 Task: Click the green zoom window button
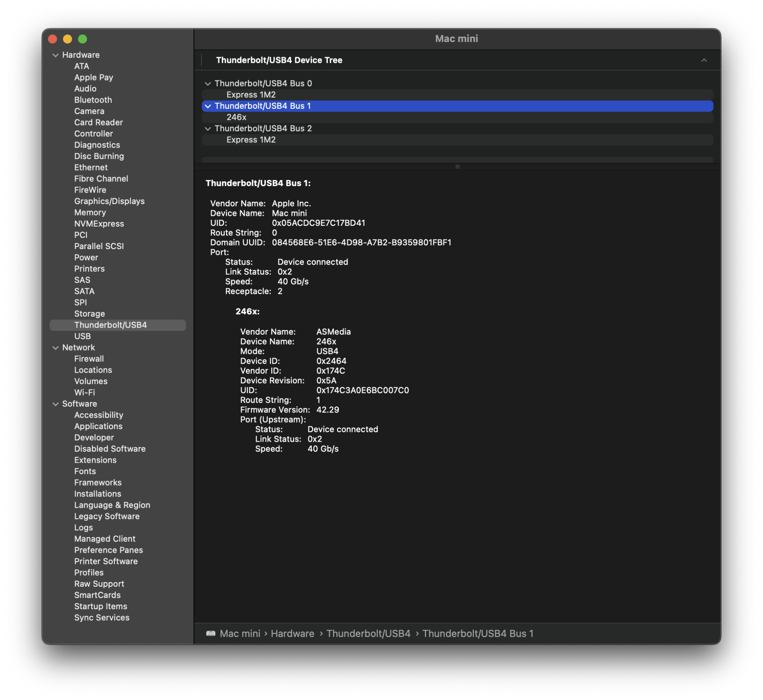click(x=82, y=39)
